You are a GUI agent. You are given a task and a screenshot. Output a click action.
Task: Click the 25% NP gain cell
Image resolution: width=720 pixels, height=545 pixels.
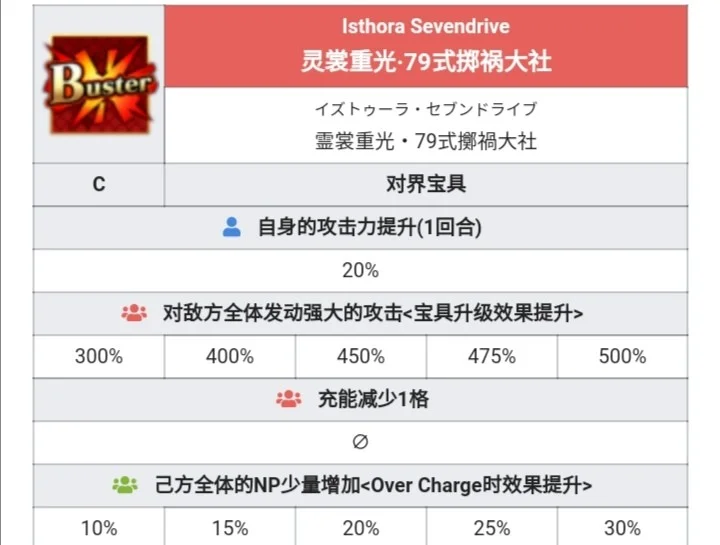[x=492, y=527]
